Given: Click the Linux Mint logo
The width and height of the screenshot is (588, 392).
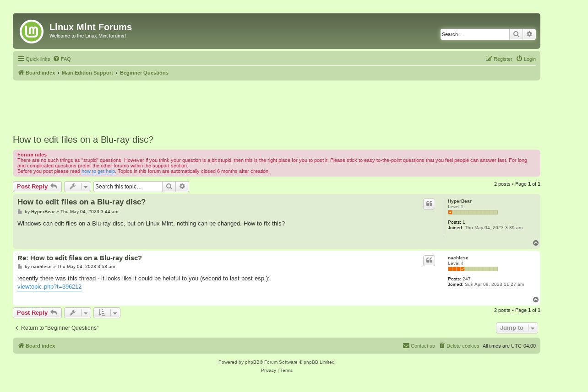Looking at the screenshot, I should pos(32,32).
